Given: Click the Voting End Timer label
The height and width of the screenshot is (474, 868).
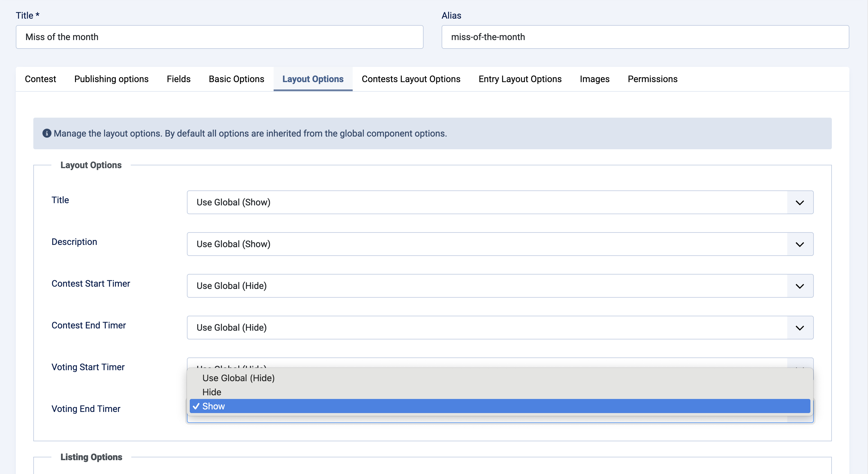Looking at the screenshot, I should pyautogui.click(x=86, y=409).
